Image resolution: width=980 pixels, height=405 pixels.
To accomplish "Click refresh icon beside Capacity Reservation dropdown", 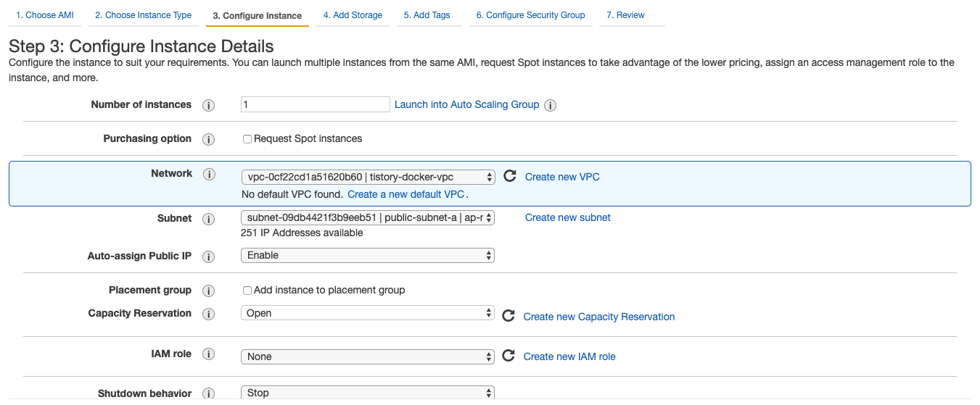I will pos(508,316).
